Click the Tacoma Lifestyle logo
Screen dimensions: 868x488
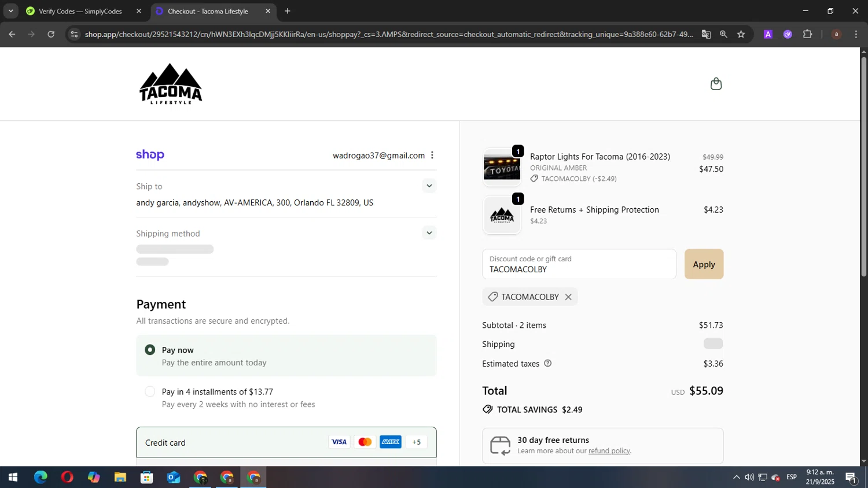coord(171,84)
